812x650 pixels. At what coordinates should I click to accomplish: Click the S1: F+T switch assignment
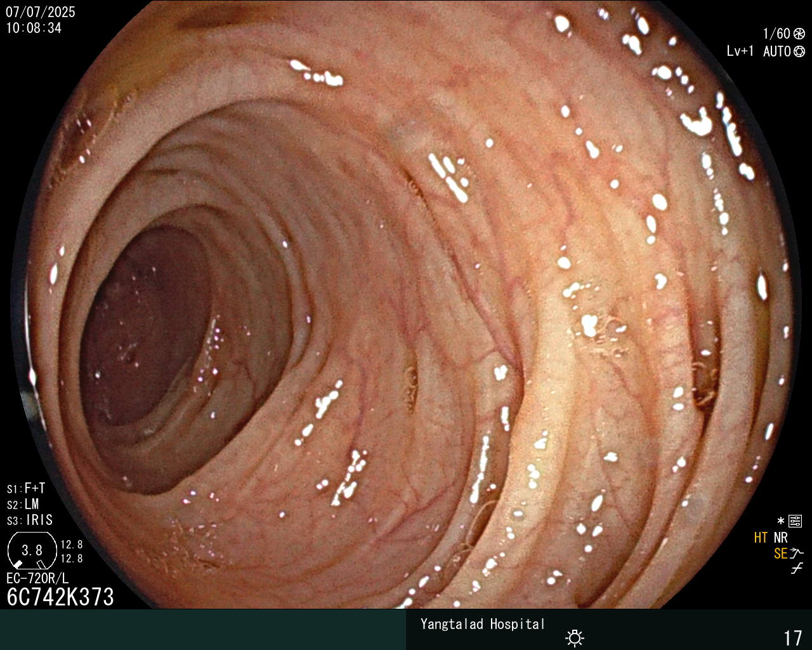point(26,488)
